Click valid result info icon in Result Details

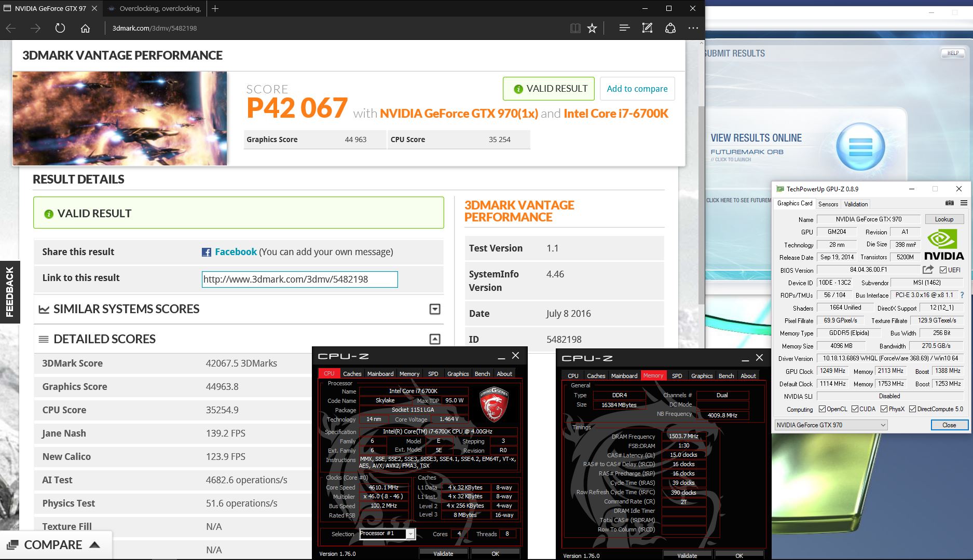pos(49,214)
